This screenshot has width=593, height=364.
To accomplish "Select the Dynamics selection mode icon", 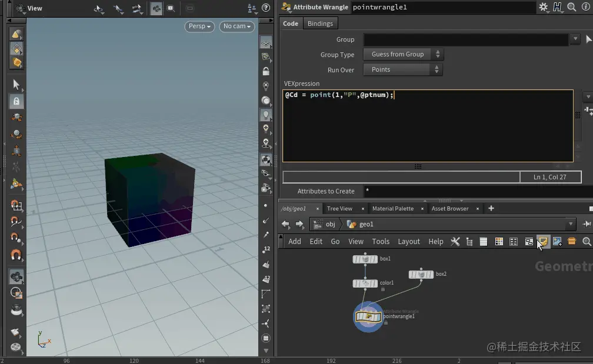I will coord(16,62).
